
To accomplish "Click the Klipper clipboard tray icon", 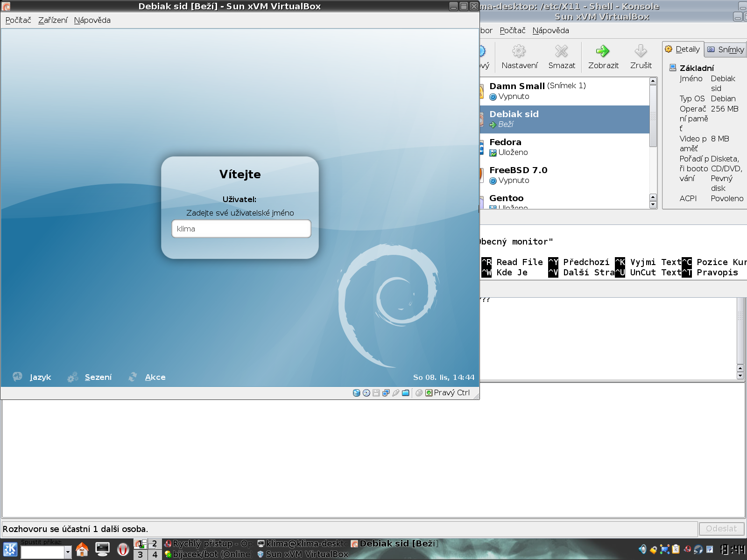I will [676, 549].
